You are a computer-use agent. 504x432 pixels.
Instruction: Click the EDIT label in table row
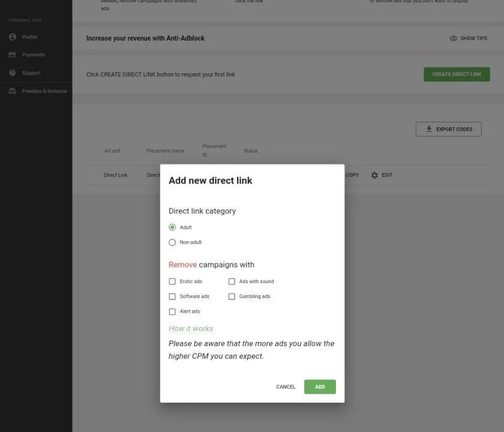(387, 175)
